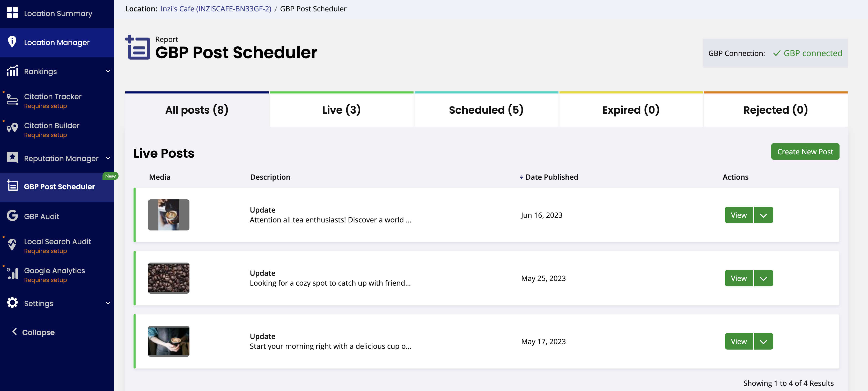Viewport: 868px width, 391px height.
Task: Open the GBP Audit Google icon
Action: pos(12,216)
